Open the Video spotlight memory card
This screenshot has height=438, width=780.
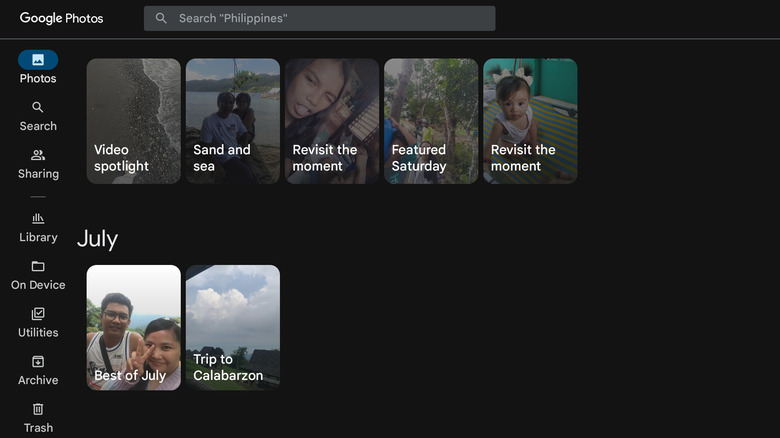tap(133, 121)
